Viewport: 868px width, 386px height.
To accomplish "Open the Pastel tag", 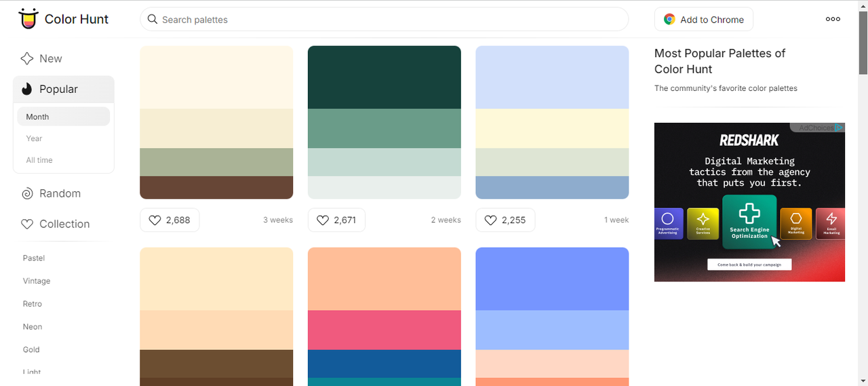I will (x=34, y=258).
